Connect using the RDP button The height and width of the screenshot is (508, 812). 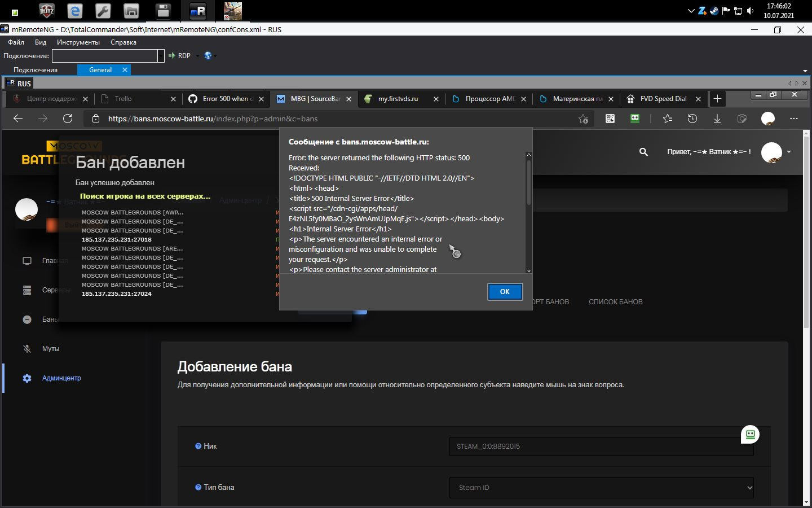pos(180,56)
